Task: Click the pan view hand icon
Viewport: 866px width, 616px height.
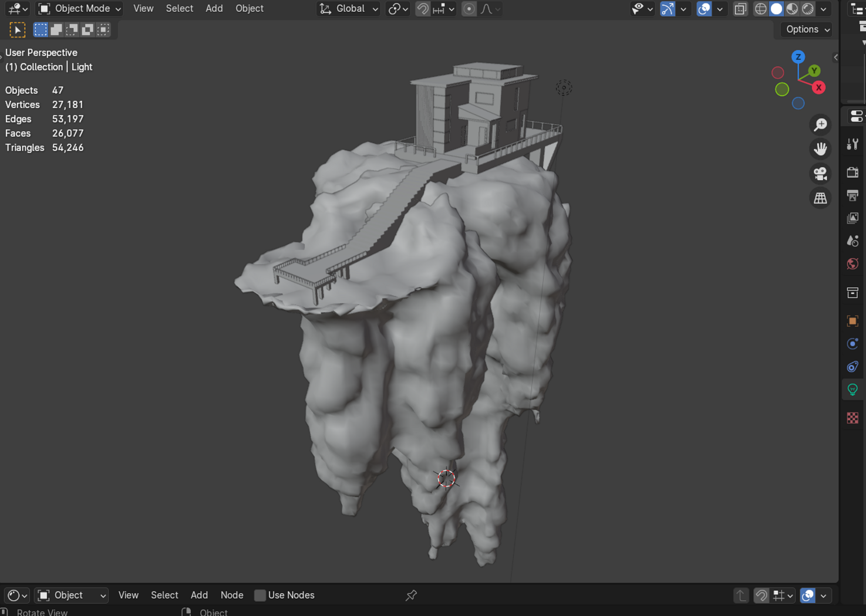Action: (820, 149)
